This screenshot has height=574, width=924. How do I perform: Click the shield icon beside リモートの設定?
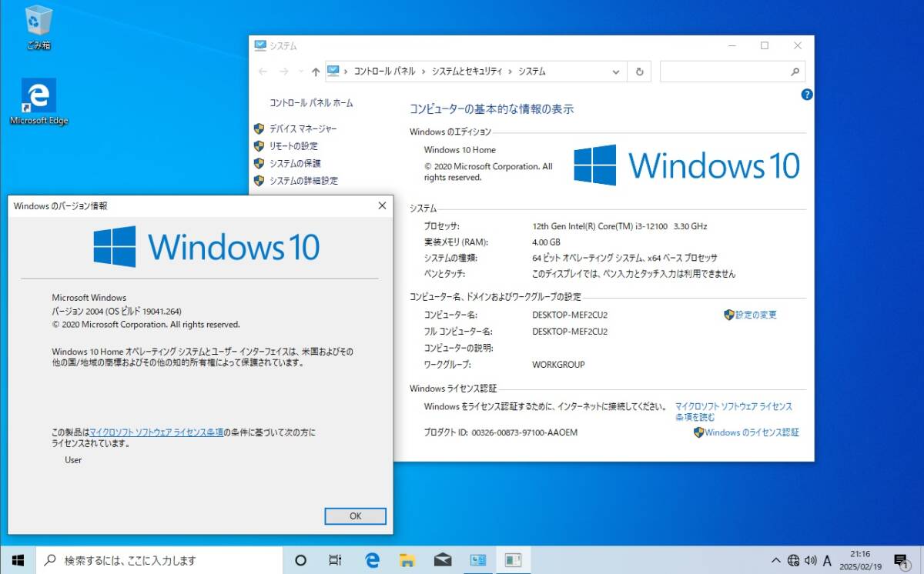pyautogui.click(x=259, y=146)
